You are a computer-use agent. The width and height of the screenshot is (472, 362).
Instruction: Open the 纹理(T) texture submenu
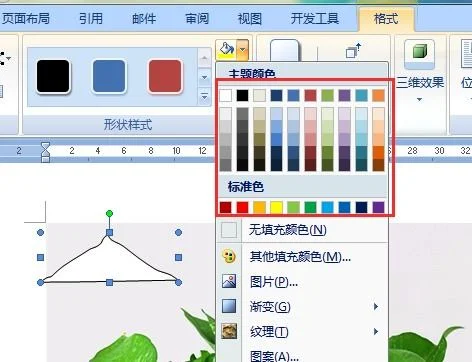click(302, 332)
